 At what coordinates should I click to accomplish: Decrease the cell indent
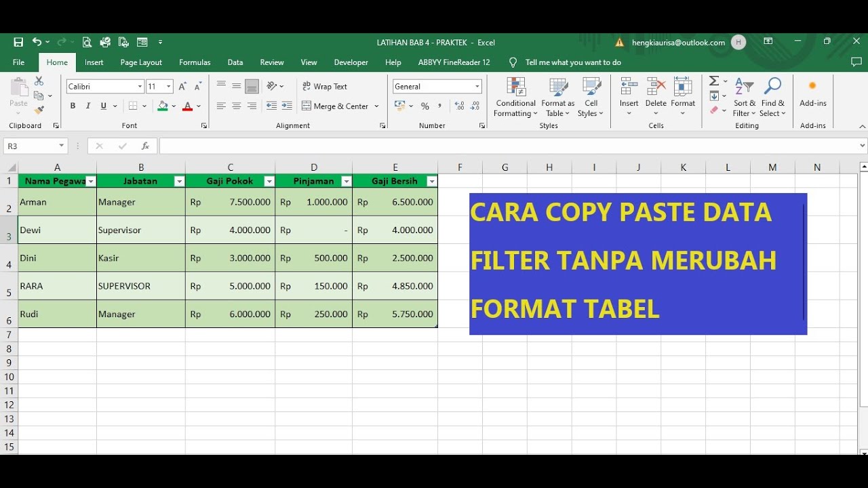click(272, 106)
